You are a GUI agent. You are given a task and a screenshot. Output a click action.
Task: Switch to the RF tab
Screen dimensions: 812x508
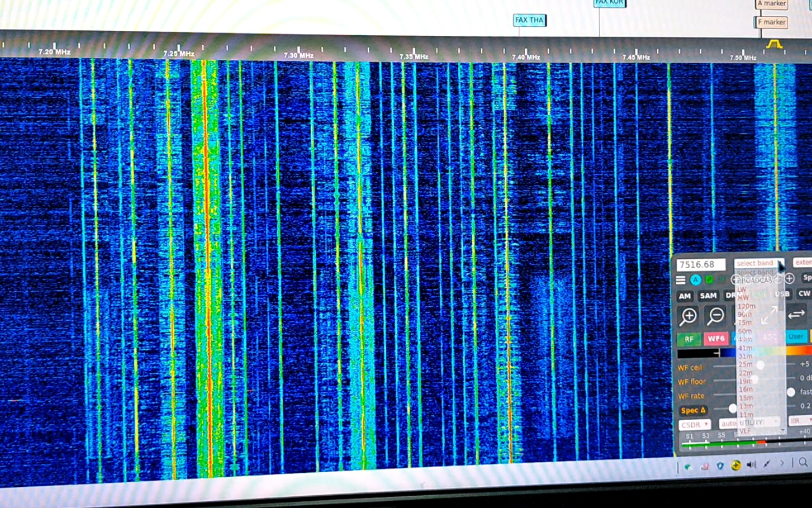689,339
